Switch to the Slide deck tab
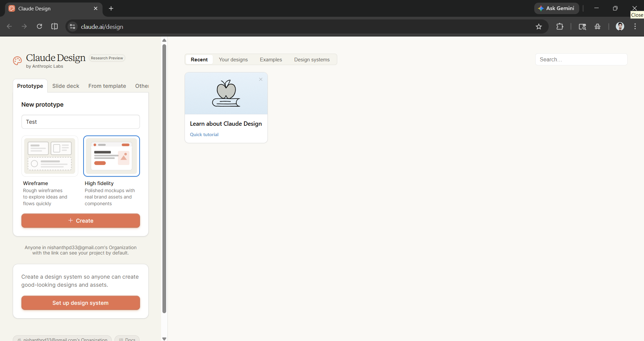This screenshot has height=341, width=644. coord(66,86)
